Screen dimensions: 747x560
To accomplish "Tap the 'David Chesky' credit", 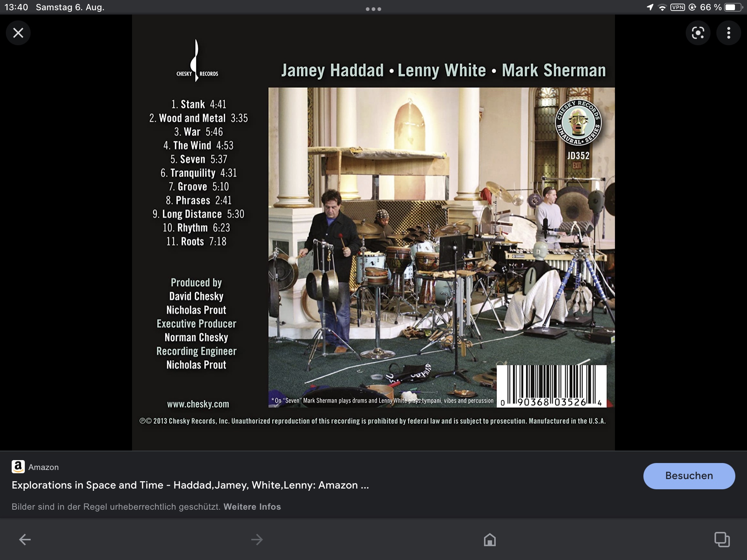I will [x=196, y=296].
